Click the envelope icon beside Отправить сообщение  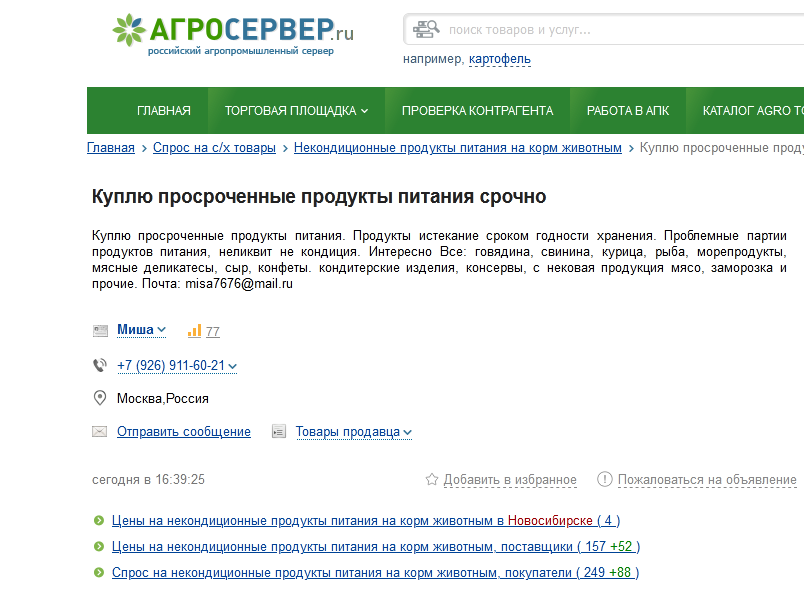click(x=99, y=432)
